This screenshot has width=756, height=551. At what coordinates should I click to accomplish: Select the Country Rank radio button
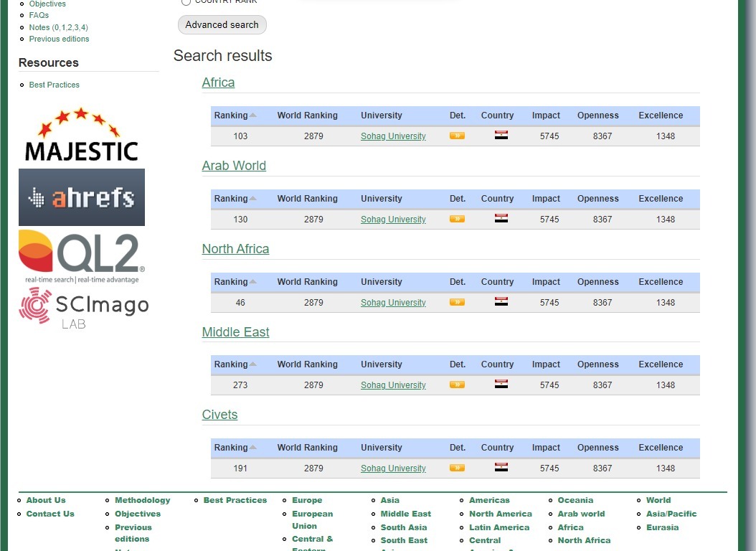pyautogui.click(x=186, y=2)
